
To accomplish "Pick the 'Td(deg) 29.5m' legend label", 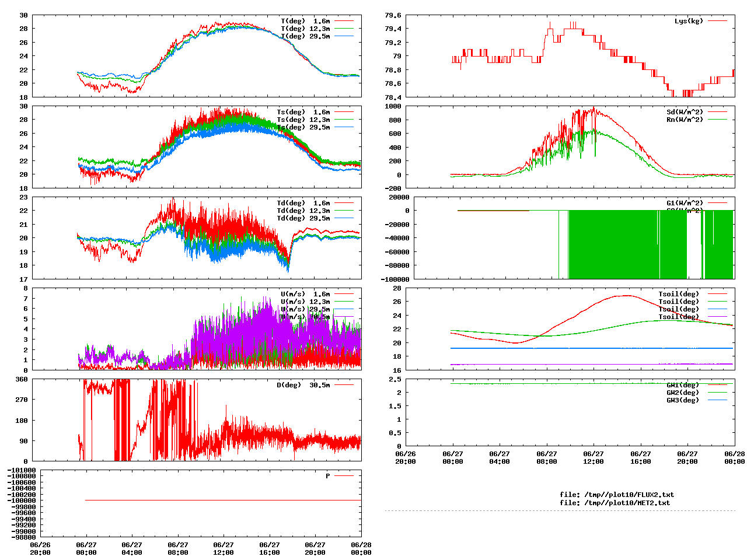I will pyautogui.click(x=303, y=218).
